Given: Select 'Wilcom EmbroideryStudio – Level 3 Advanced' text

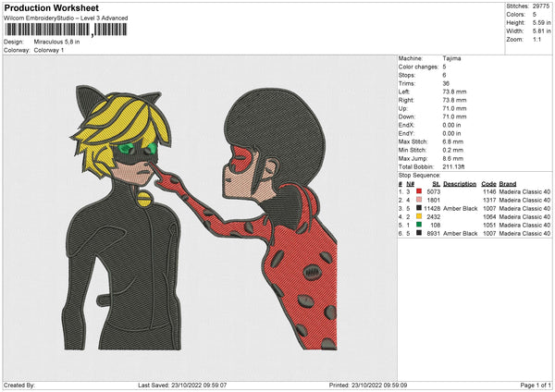Looking at the screenshot, I should pyautogui.click(x=66, y=18).
